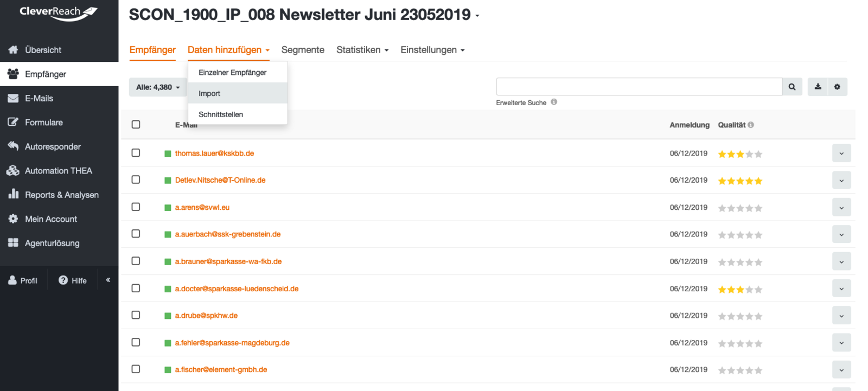This screenshot has height=391, width=868.
Task: Click the star rating for a.drube@spkhw.de
Action: tap(740, 316)
